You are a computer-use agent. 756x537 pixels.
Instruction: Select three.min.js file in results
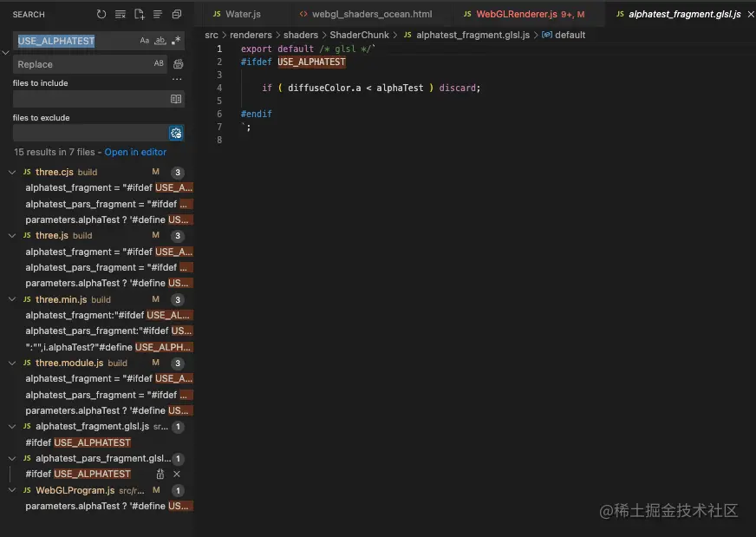tap(62, 299)
